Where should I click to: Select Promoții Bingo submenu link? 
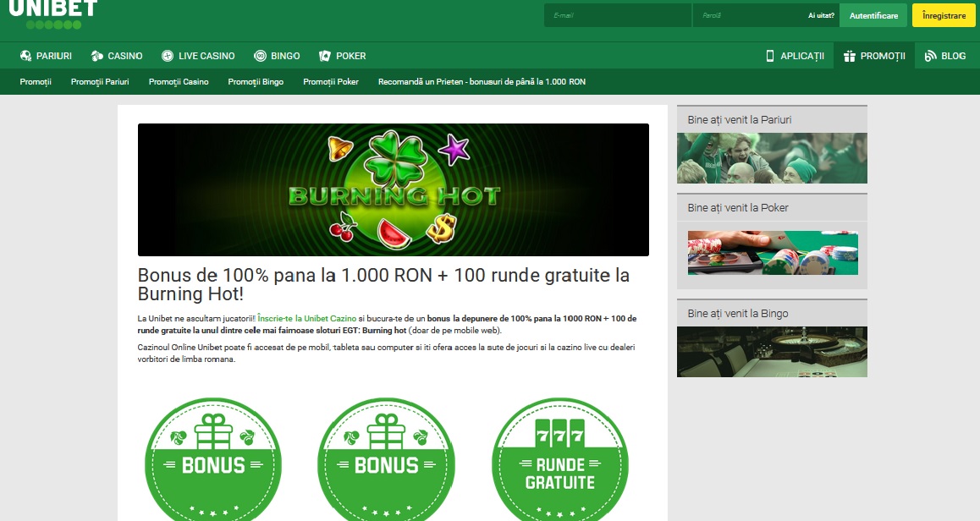point(256,82)
